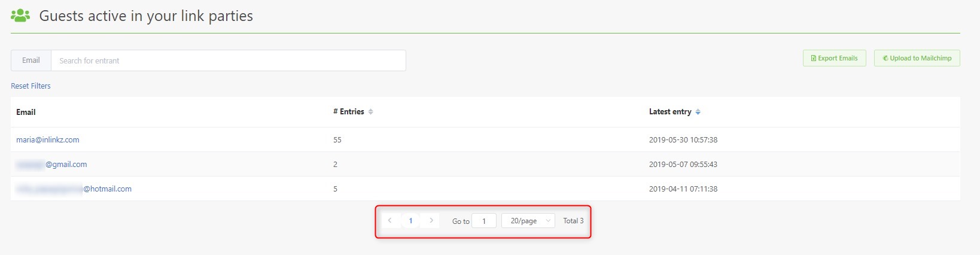
Task: Sort by latest entry arrows
Action: (698, 112)
